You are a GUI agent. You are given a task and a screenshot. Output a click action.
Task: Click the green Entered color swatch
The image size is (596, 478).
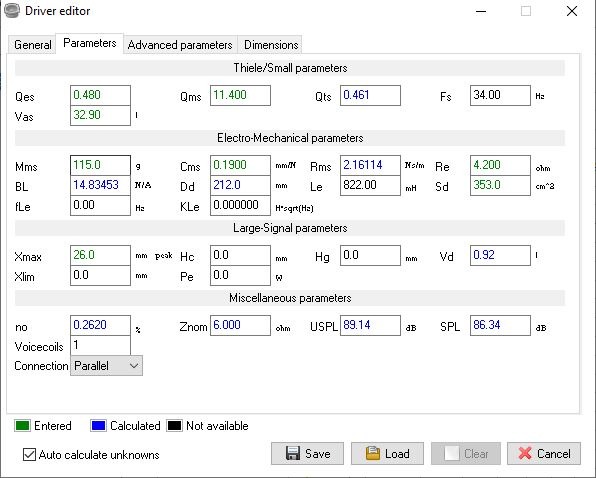pos(22,426)
